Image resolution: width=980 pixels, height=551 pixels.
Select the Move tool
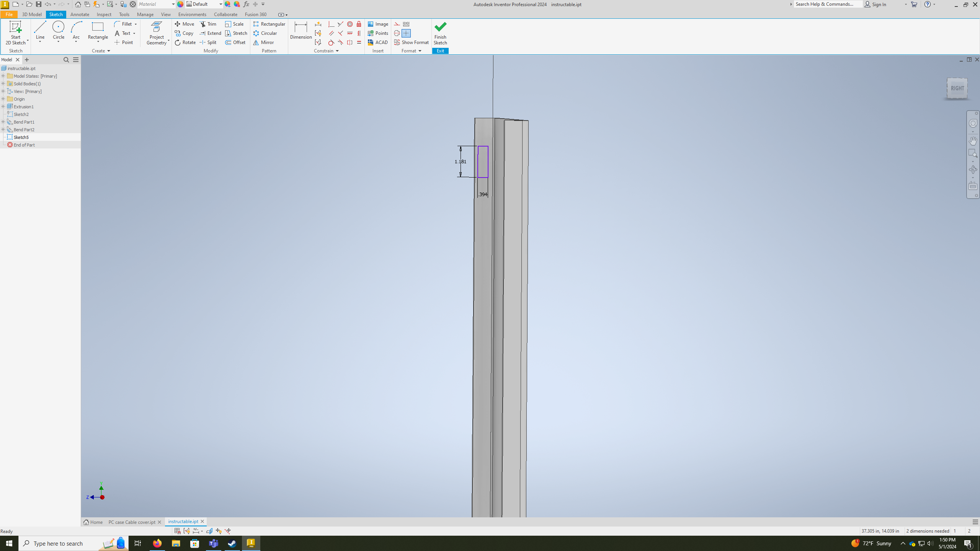click(185, 24)
